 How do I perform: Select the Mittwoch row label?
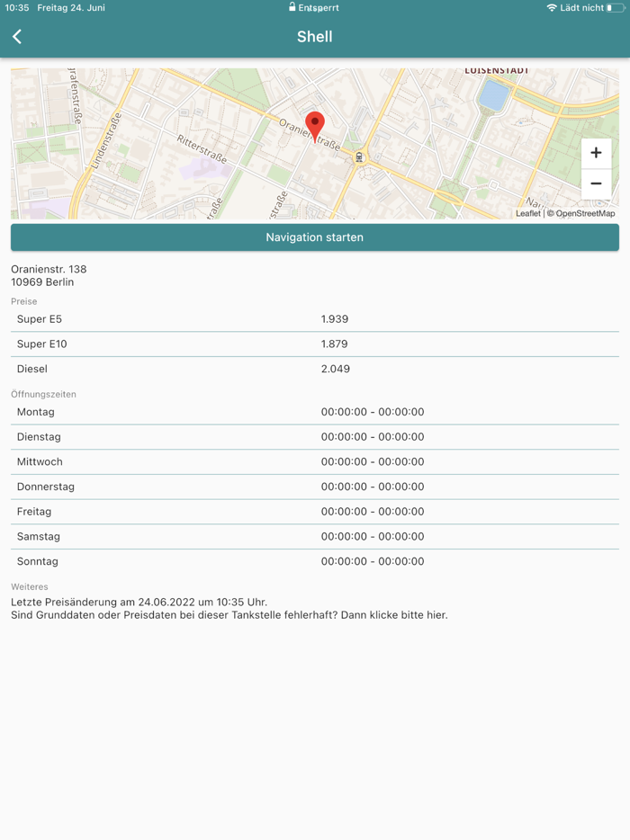pyautogui.click(x=40, y=461)
